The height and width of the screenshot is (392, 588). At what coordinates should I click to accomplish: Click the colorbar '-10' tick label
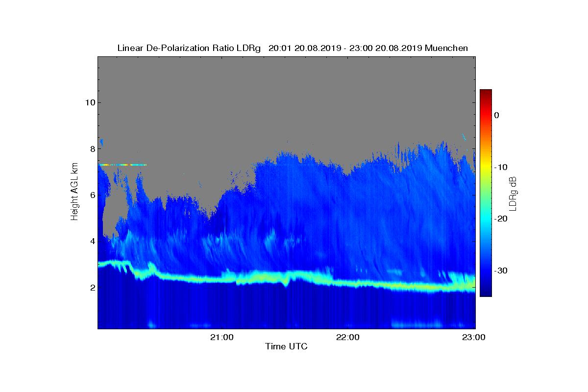tap(500, 167)
